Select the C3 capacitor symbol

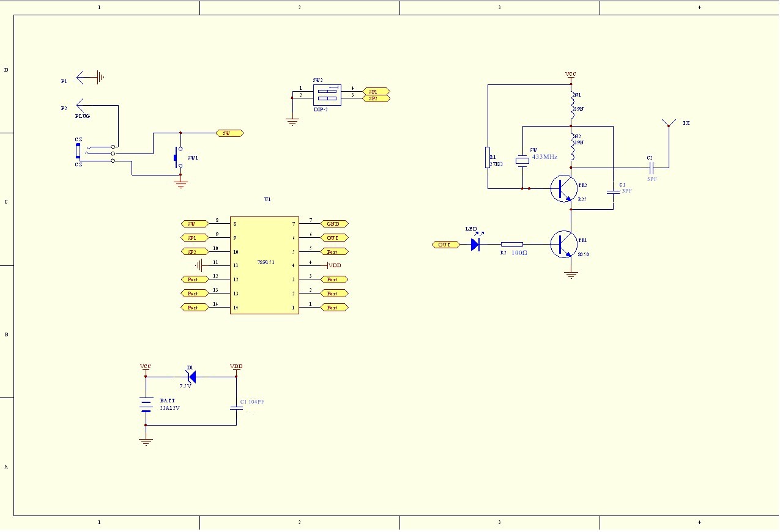612,191
